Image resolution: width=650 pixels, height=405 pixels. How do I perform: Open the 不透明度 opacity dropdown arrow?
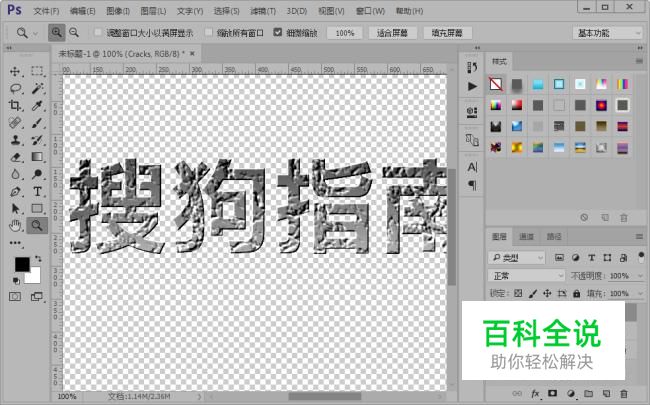(640, 276)
